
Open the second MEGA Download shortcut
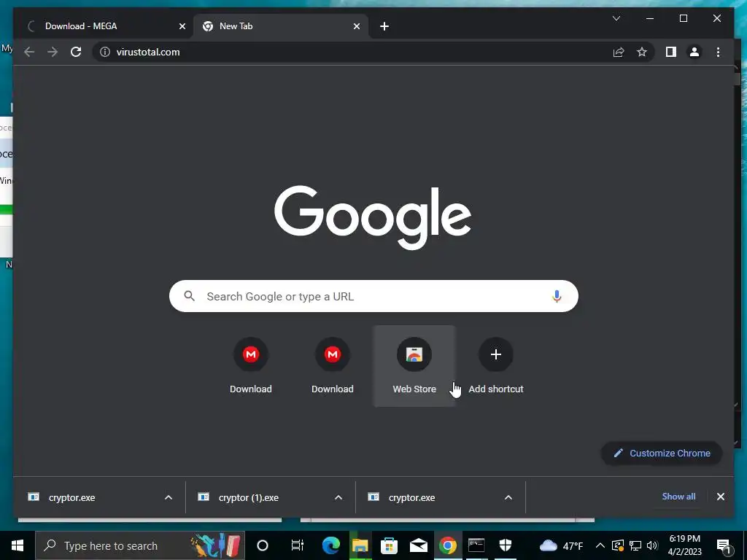tap(333, 366)
